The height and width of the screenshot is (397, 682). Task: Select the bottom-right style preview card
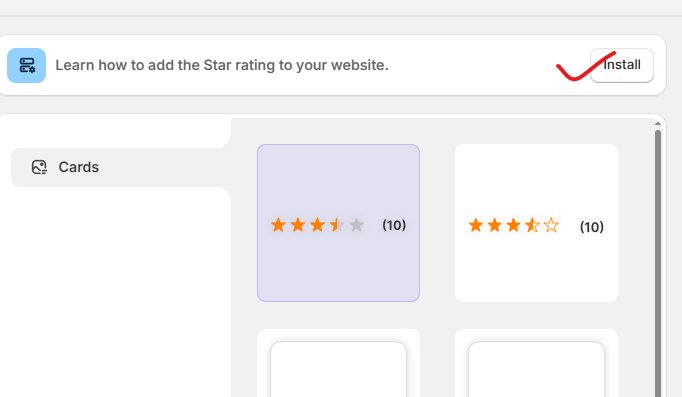[536, 363]
